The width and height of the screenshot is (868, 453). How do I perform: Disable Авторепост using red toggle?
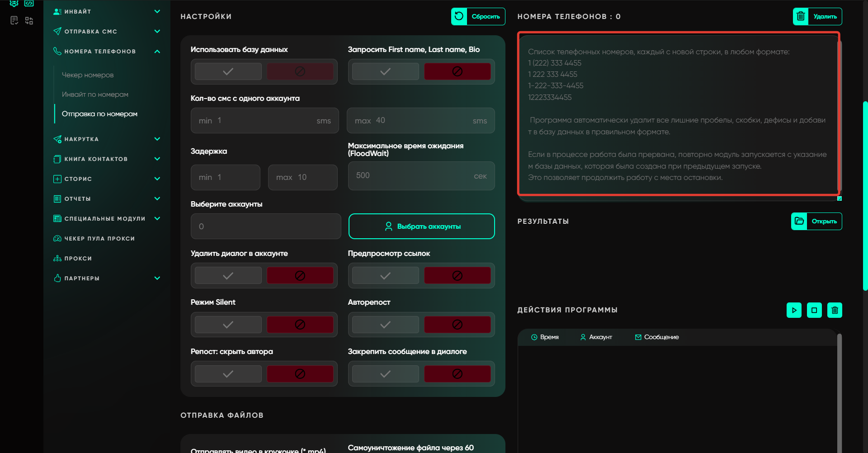pos(457,325)
